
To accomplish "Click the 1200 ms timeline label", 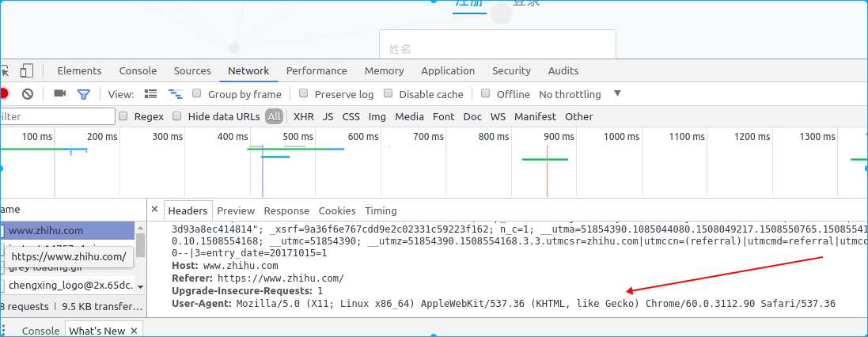I will tap(752, 137).
